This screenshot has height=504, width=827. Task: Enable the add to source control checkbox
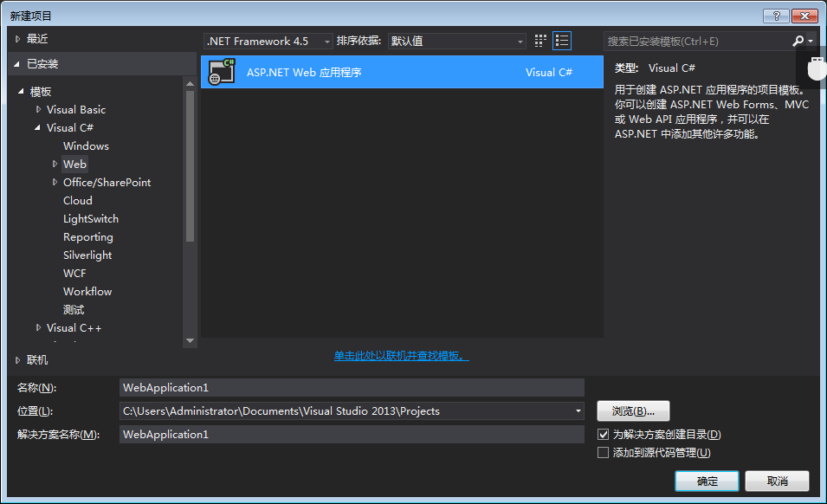(x=603, y=452)
